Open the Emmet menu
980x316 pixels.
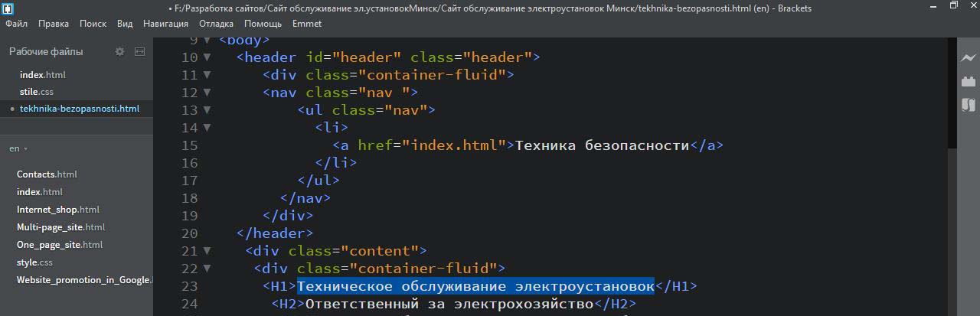[x=306, y=24]
